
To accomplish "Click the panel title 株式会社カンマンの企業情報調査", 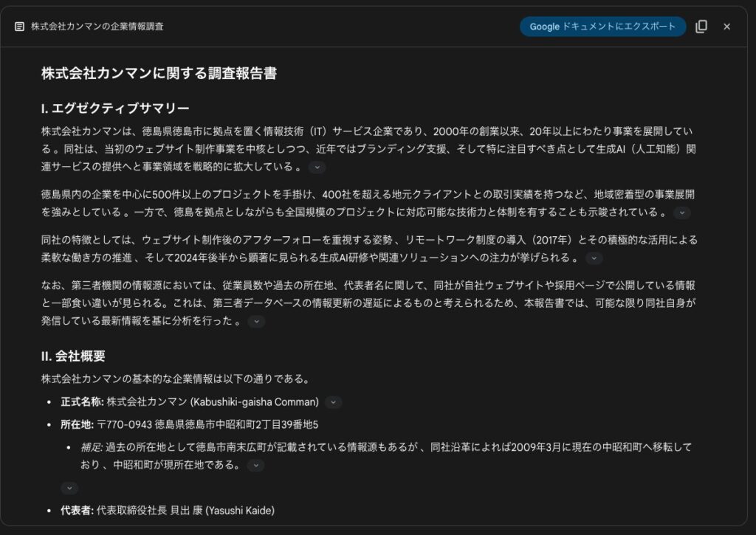I will pyautogui.click(x=97, y=27).
